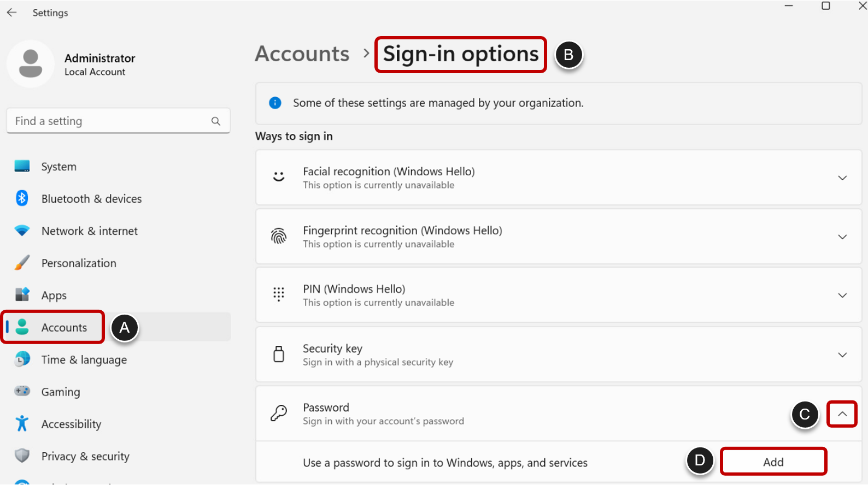Viewport: 868px width, 496px height.
Task: Click the PIN keypad dots icon
Action: [279, 294]
